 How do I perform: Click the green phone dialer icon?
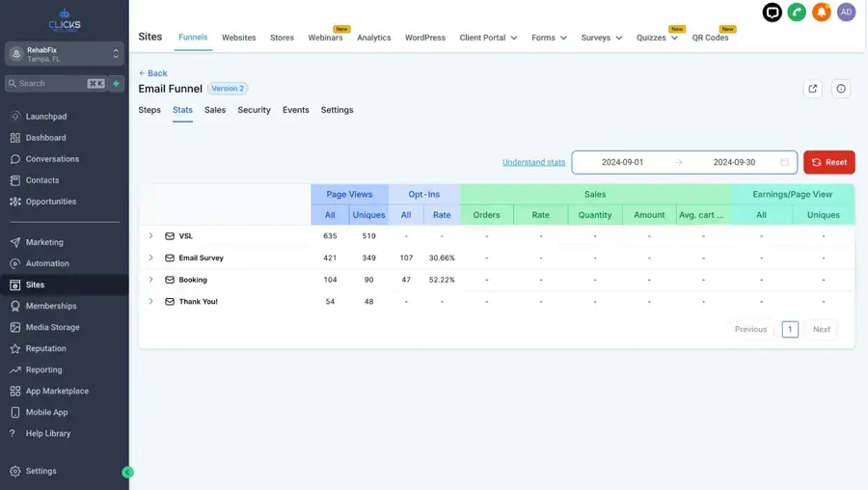tap(797, 13)
